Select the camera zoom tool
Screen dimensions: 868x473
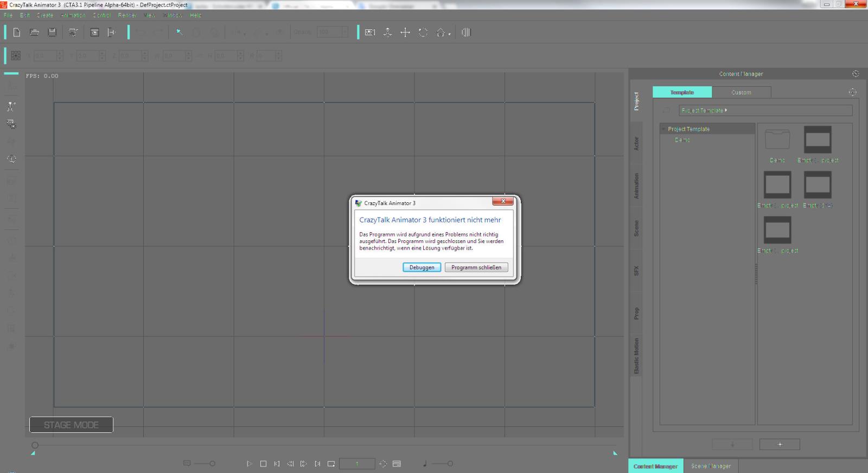pos(387,33)
